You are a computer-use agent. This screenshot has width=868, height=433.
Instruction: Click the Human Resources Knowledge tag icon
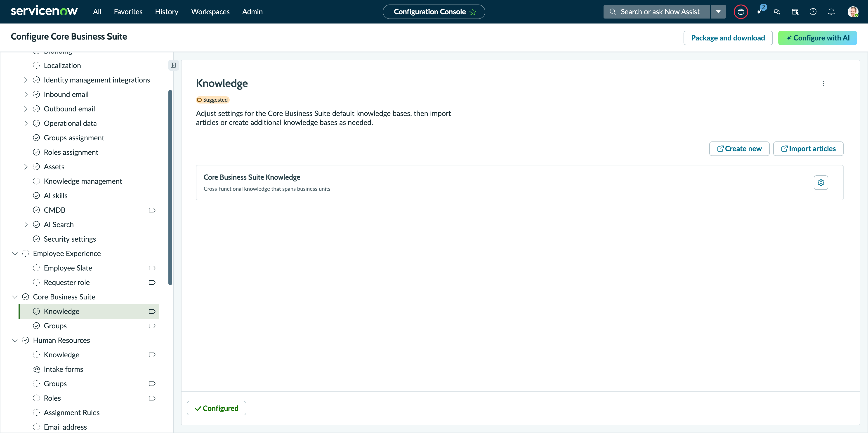[152, 355]
